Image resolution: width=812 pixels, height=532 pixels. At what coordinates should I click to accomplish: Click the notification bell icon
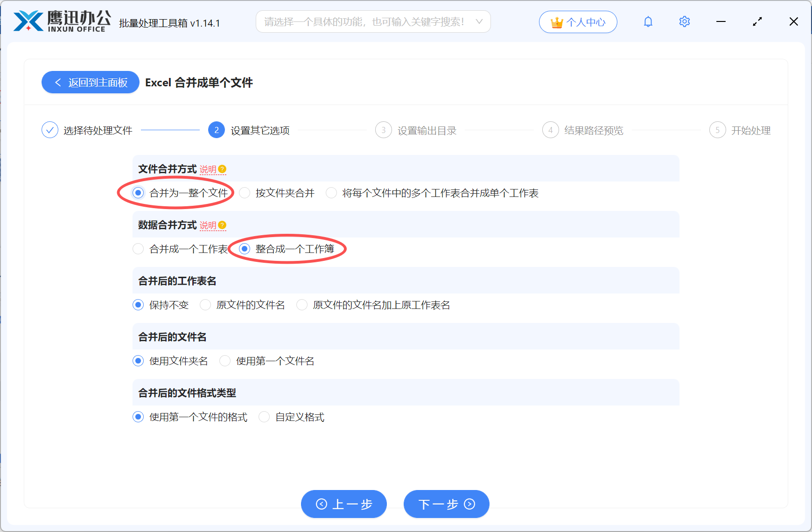pyautogui.click(x=648, y=21)
